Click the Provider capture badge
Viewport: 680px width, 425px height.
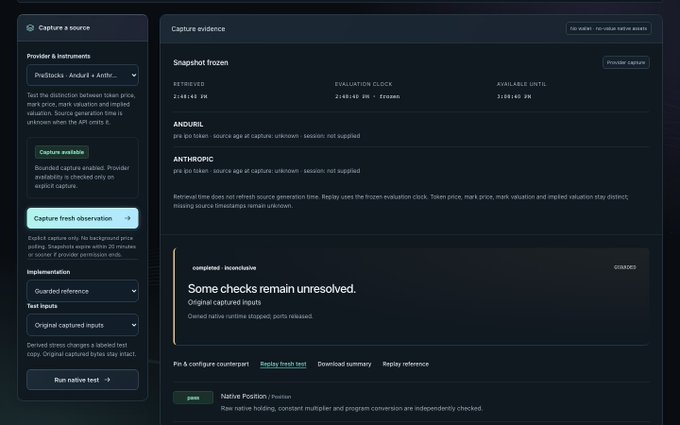pos(626,62)
